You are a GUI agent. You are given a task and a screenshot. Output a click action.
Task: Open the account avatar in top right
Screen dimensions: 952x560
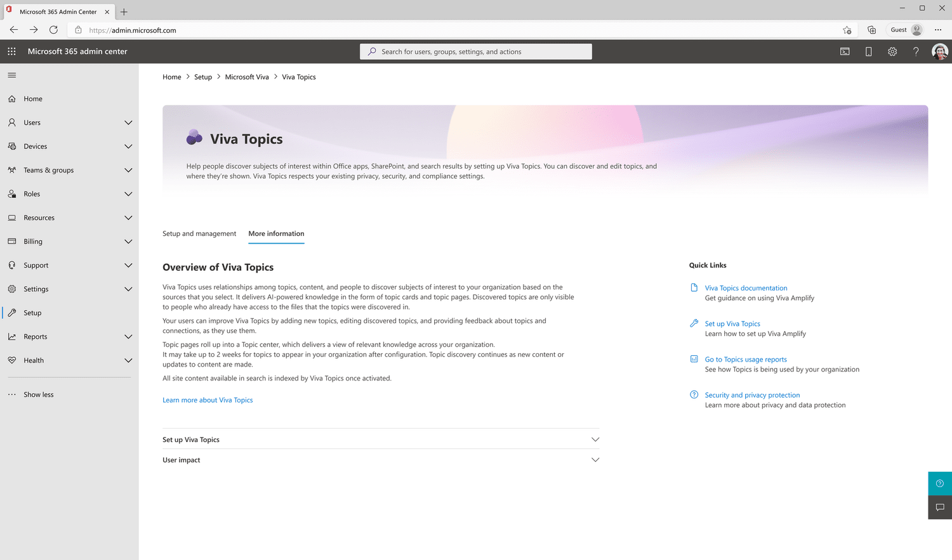(940, 51)
